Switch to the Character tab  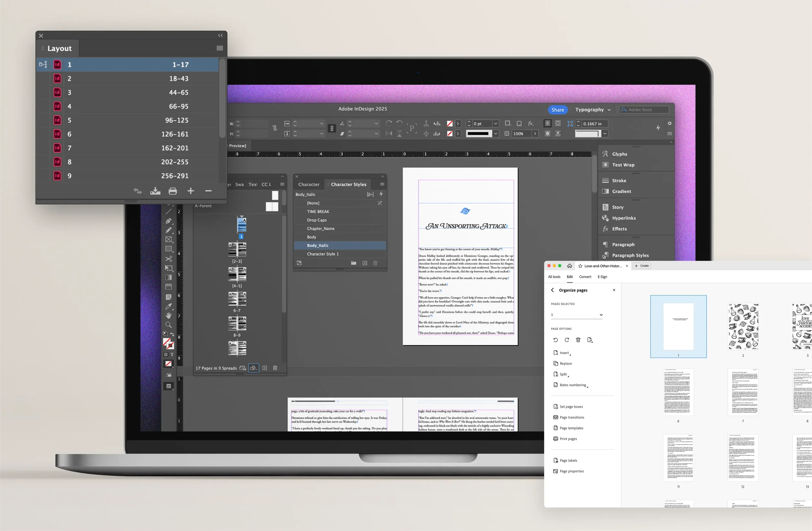[x=309, y=184]
